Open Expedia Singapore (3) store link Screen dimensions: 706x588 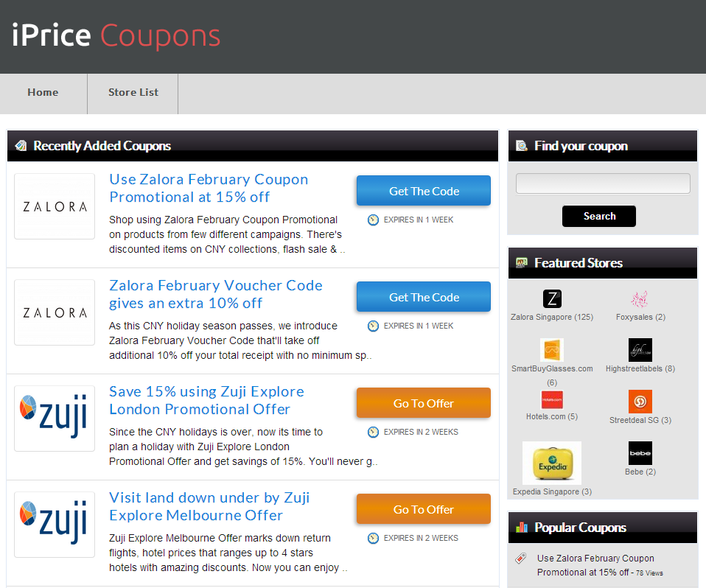coord(552,491)
